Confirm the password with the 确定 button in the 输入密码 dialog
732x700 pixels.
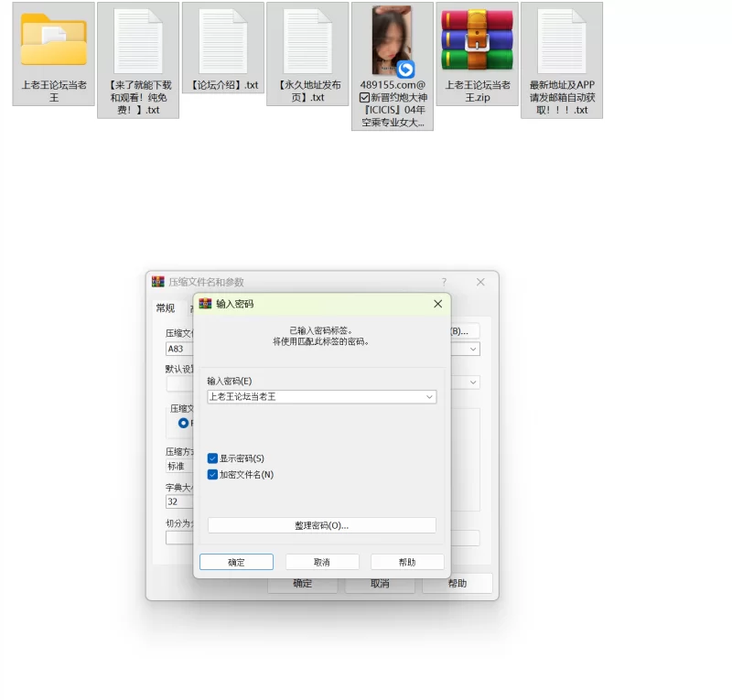[x=236, y=562]
